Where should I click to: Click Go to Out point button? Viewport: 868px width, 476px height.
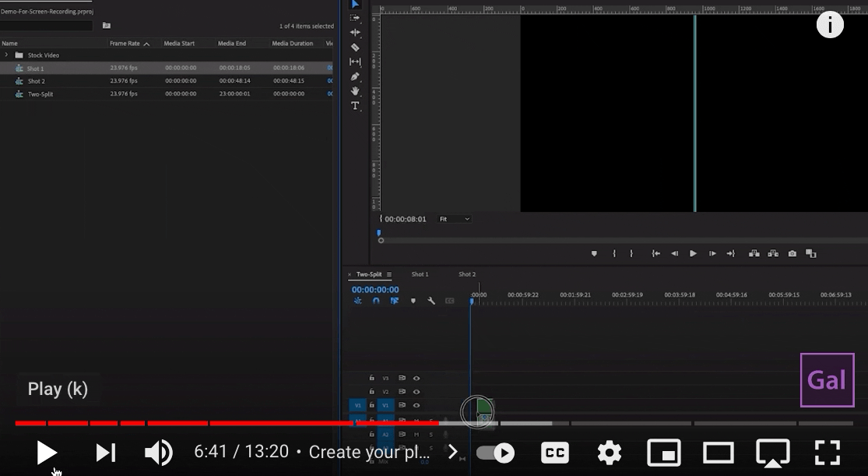click(731, 253)
